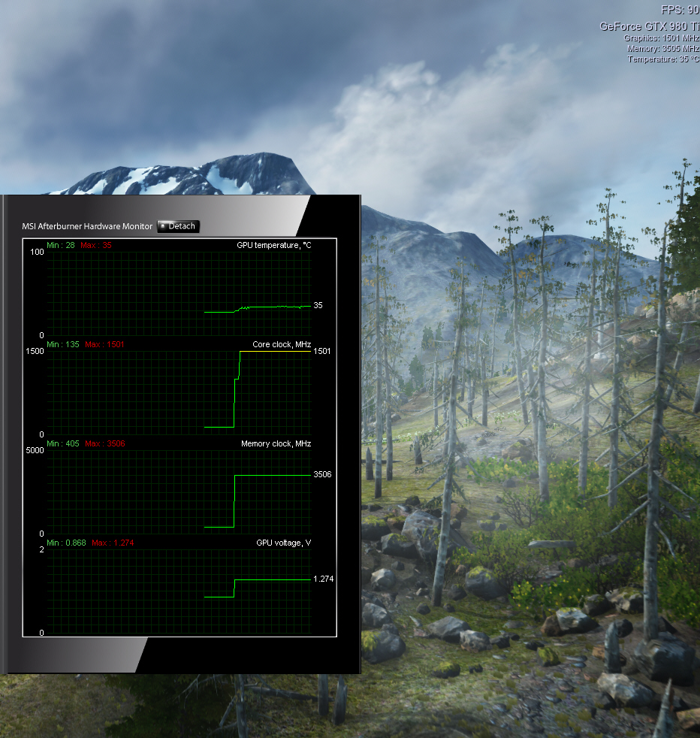Click the 'Min : 135' core clock value
The width and height of the screenshot is (700, 738).
point(63,344)
